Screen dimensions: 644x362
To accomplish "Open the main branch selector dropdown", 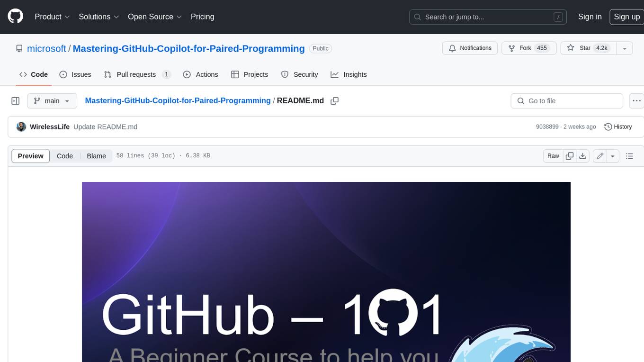I will [x=52, y=101].
